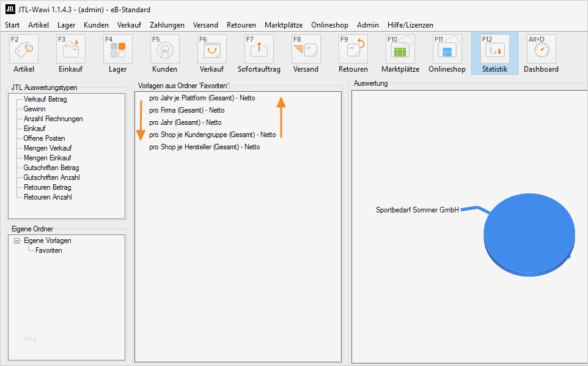Open the Retouren menu in the menu bar
Image resolution: width=588 pixels, height=366 pixels.
pyautogui.click(x=241, y=24)
